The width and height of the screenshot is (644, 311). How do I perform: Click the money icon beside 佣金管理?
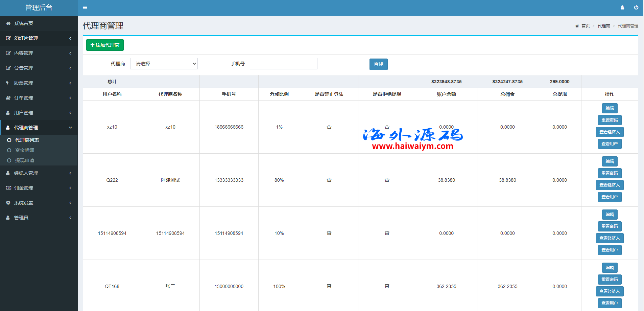click(x=8, y=188)
